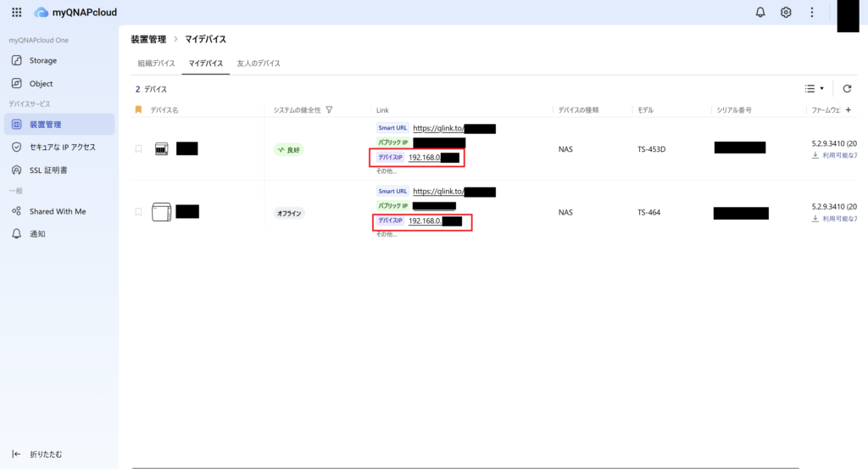Click the Shared With Me share icon
Screen dimensions: 868x469
coord(17,211)
